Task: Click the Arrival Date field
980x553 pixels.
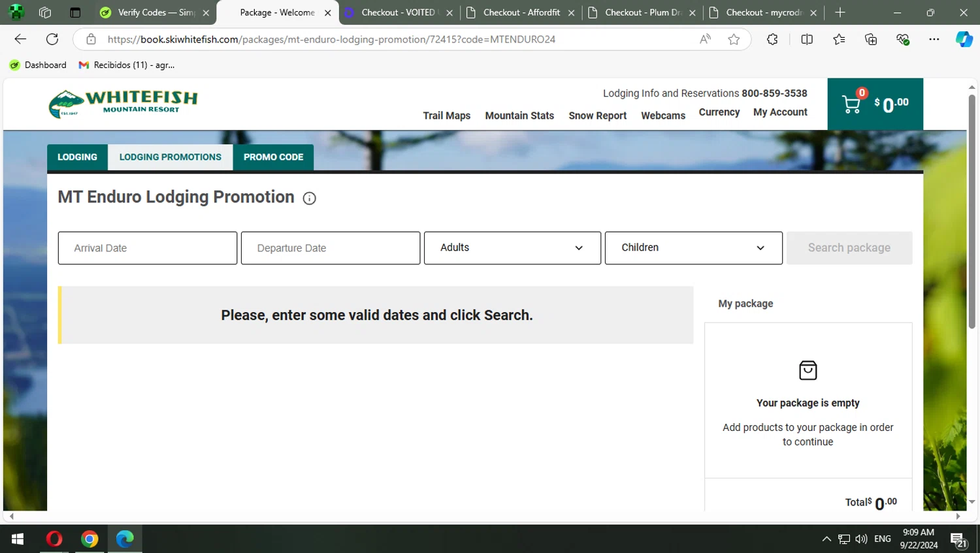Action: [x=148, y=248]
